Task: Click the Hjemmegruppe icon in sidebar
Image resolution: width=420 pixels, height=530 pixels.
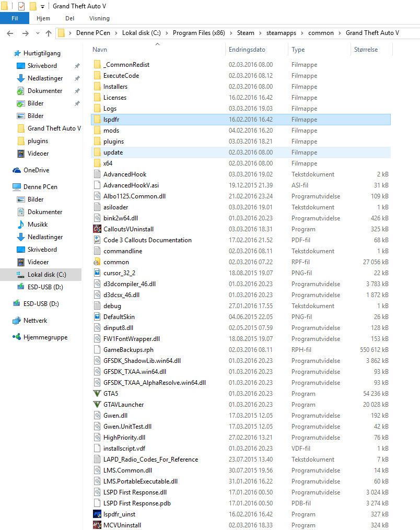Action: click(17, 337)
